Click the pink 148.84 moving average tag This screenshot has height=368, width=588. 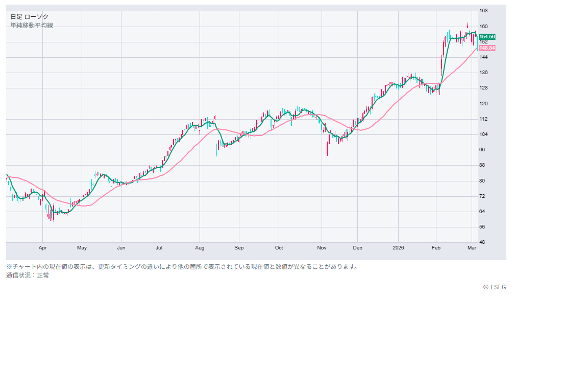(x=487, y=48)
